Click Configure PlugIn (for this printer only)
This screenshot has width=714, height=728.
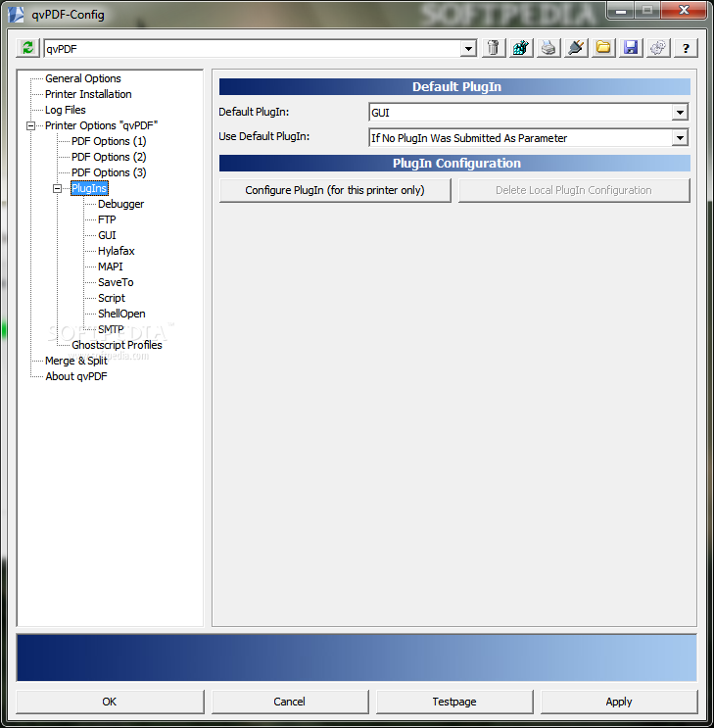[335, 190]
